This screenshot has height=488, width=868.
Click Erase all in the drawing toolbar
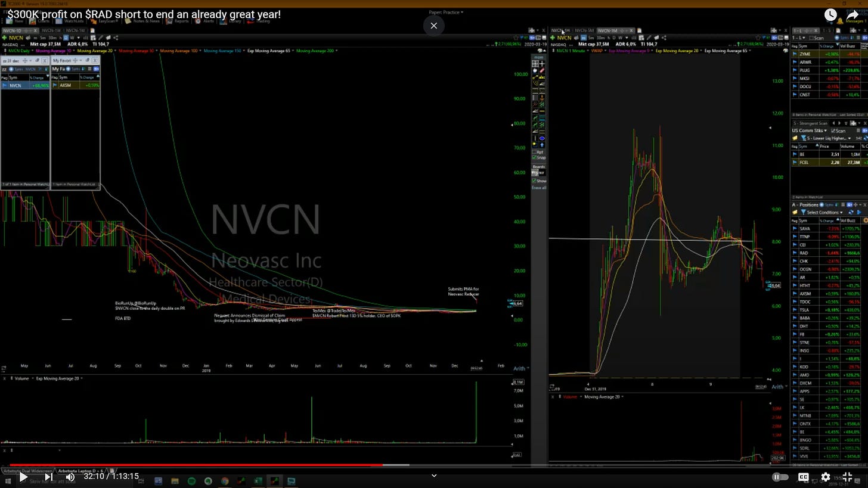[539, 188]
